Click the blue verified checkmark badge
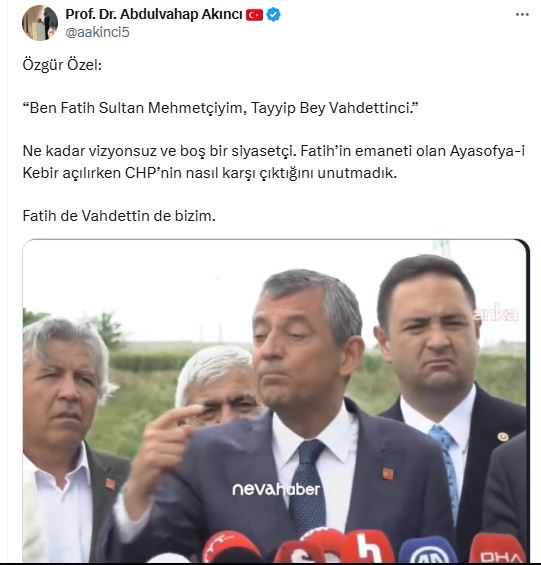The height and width of the screenshot is (565, 541). (x=274, y=15)
